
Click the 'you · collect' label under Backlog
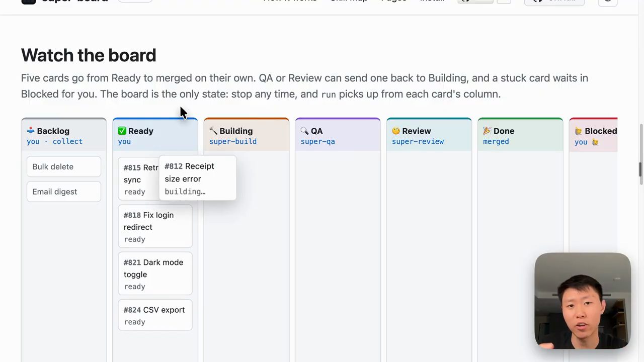tap(54, 142)
